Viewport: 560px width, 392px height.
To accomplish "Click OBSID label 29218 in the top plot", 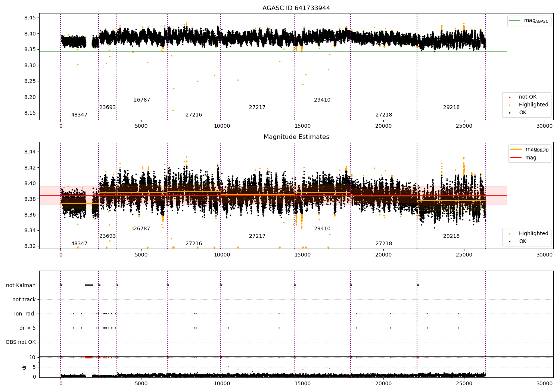I will [x=451, y=108].
